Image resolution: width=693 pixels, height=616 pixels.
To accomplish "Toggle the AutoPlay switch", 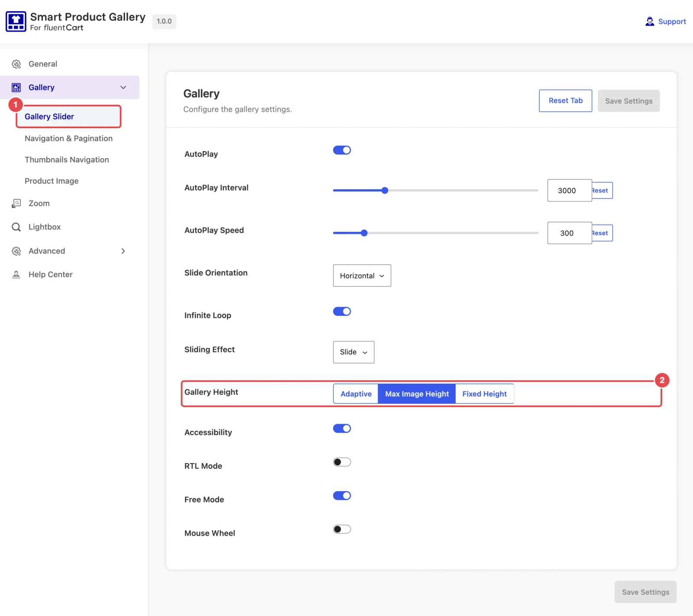I will pyautogui.click(x=342, y=150).
